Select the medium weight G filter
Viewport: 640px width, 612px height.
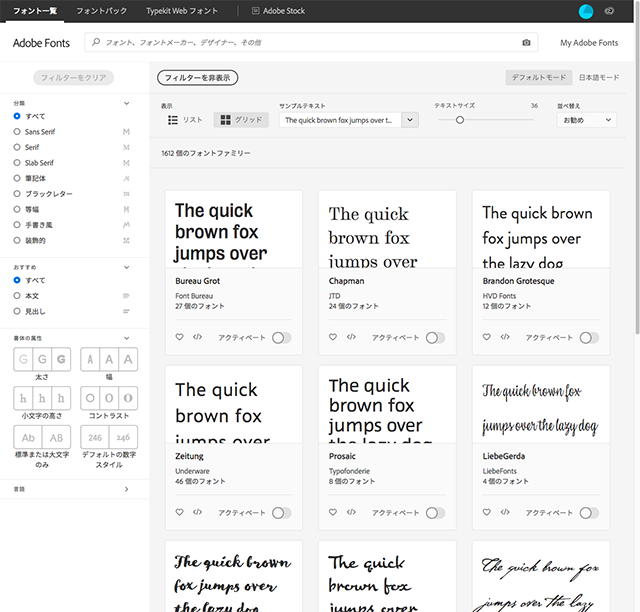[x=42, y=359]
